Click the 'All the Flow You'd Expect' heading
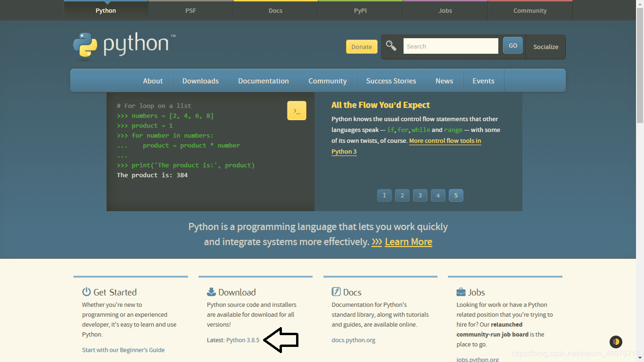 380,105
